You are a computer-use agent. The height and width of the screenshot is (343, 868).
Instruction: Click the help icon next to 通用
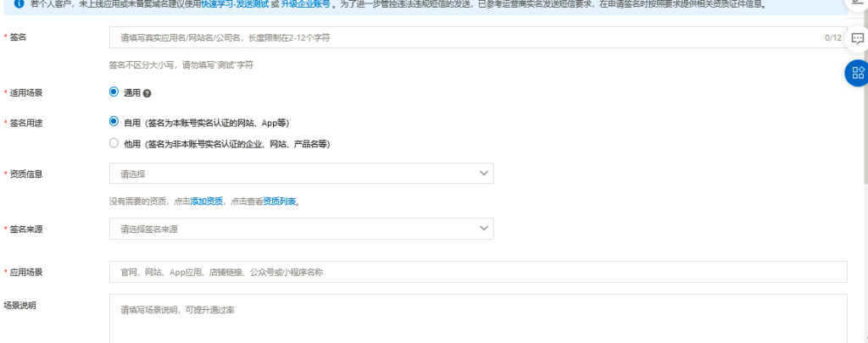click(x=147, y=92)
